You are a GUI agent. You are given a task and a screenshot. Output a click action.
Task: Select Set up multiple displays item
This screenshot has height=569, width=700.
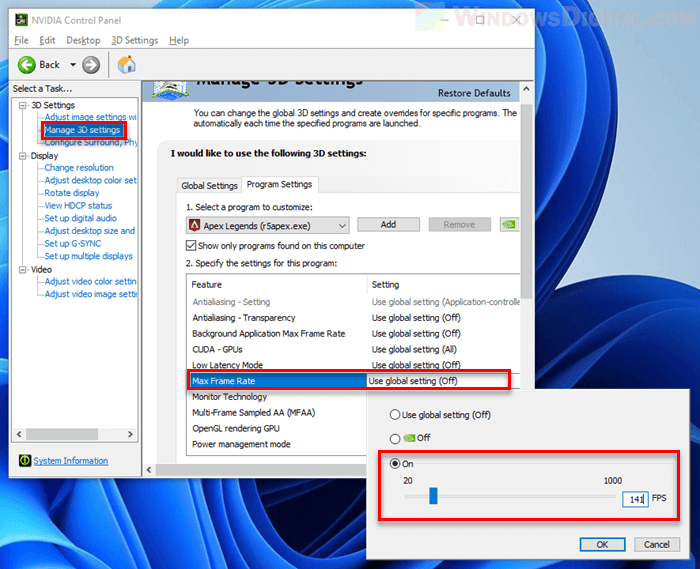click(x=88, y=256)
